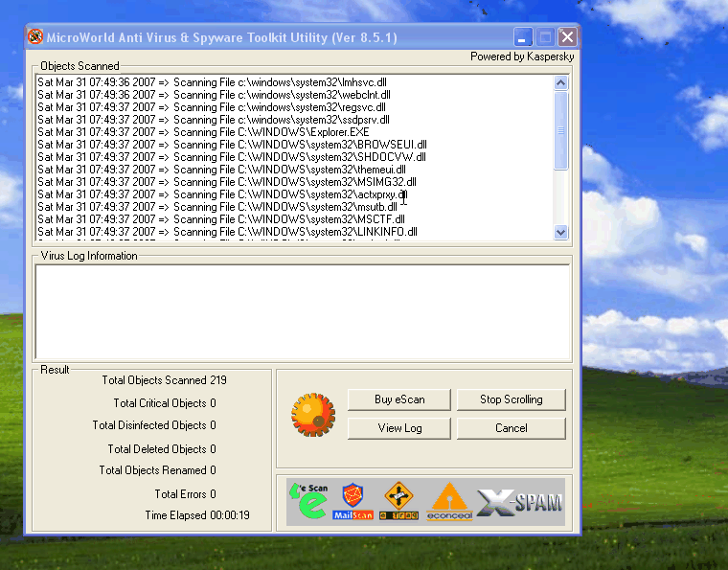Select the MSIMG32.dll scan log line
728x570 pixels.
pyautogui.click(x=227, y=182)
